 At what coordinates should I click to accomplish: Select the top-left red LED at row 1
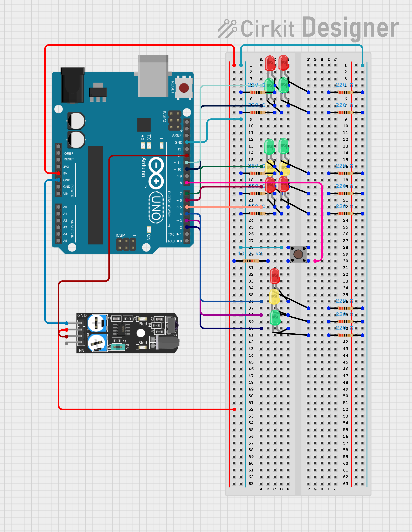coord(270,63)
